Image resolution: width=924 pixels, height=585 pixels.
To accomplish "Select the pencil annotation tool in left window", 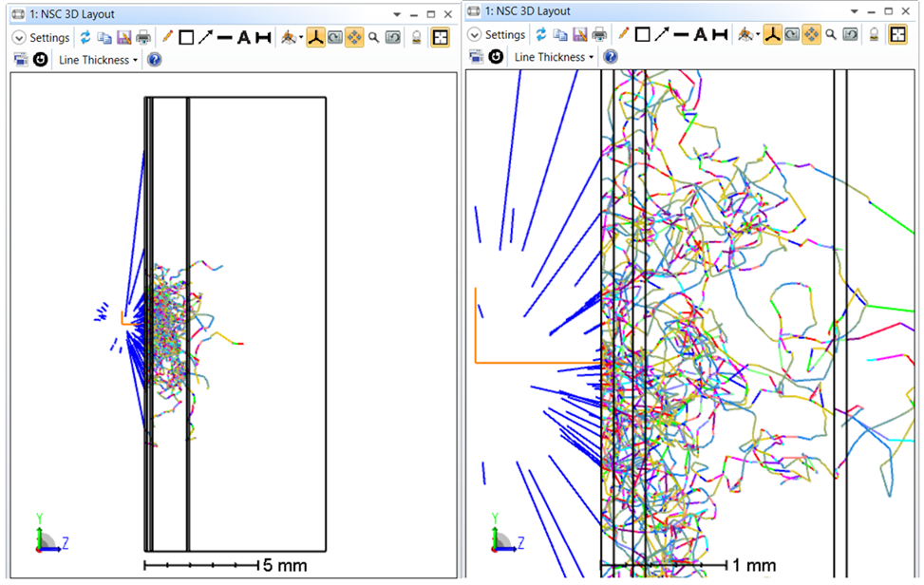I will coord(167,38).
